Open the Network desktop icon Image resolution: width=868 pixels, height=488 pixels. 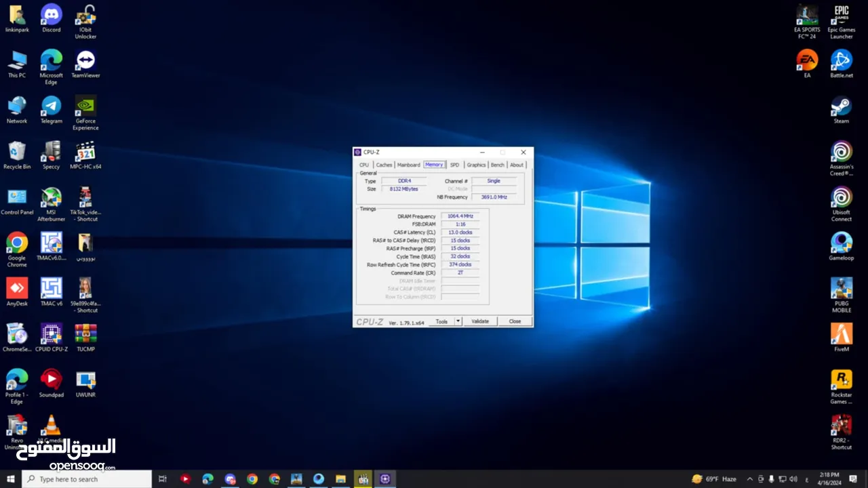click(x=17, y=110)
